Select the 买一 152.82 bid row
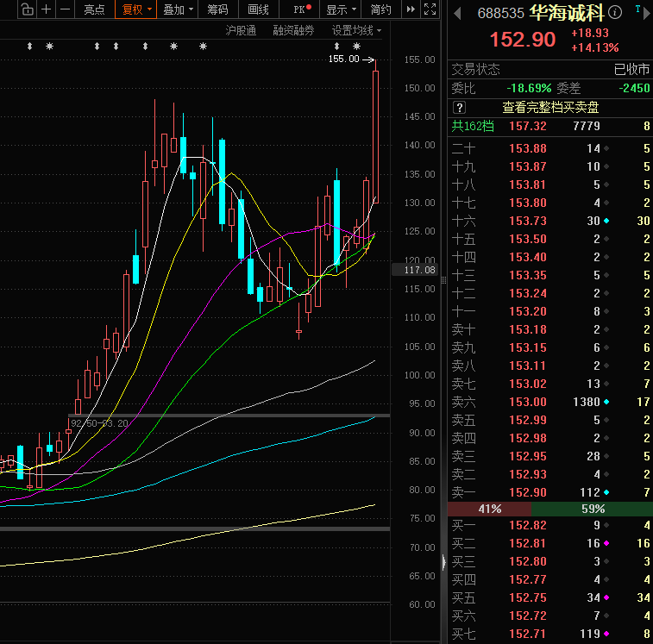This screenshot has height=644, width=653. pos(550,525)
